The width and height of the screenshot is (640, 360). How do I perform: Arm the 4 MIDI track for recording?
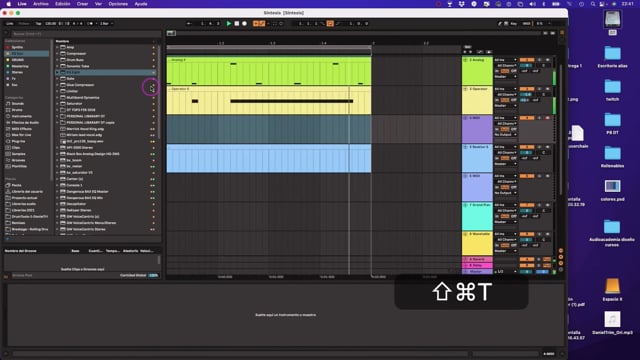click(x=547, y=118)
